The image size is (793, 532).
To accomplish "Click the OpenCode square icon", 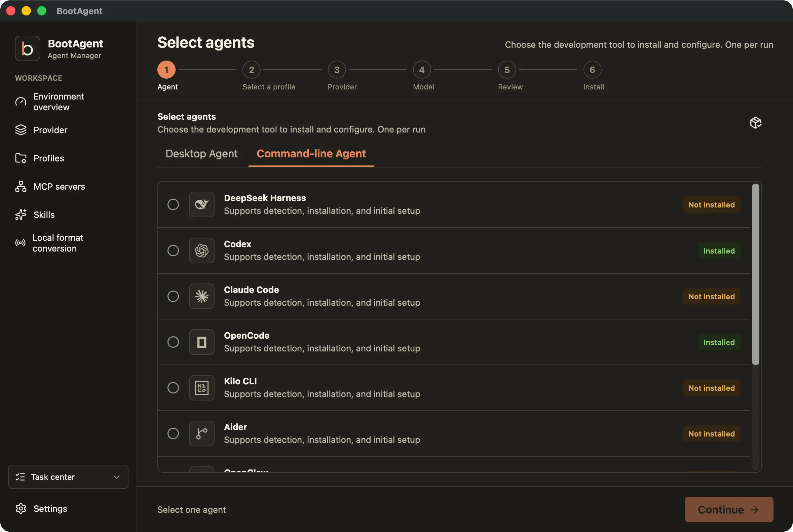I will click(201, 342).
